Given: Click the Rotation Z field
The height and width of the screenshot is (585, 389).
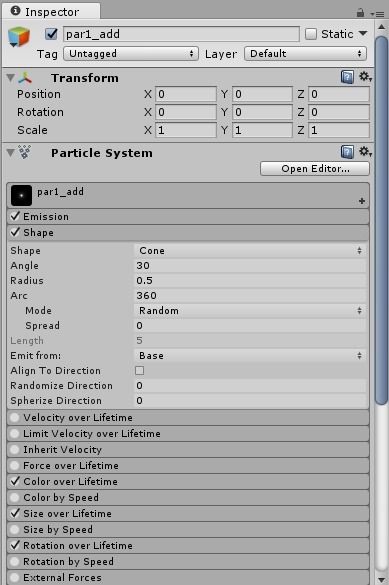Looking at the screenshot, I should coord(339,112).
